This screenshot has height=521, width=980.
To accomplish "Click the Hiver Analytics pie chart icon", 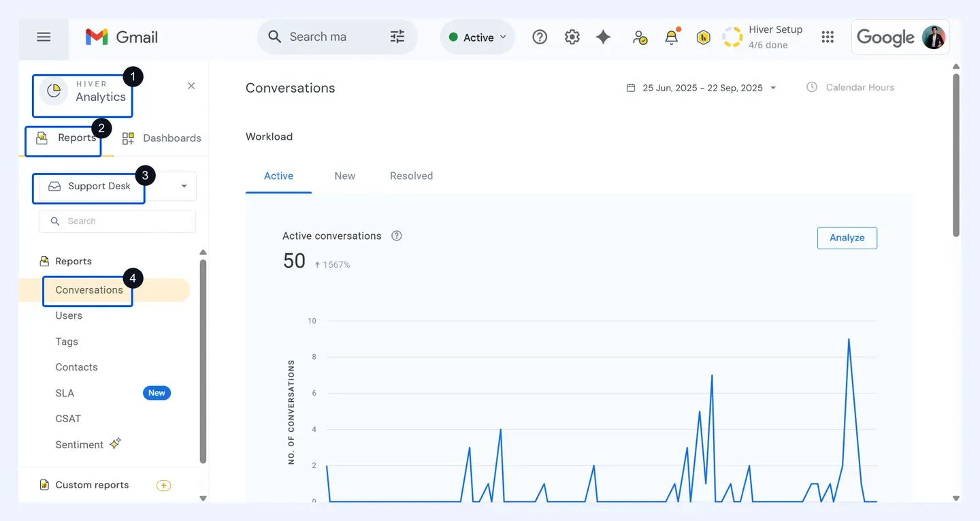I will (54, 91).
